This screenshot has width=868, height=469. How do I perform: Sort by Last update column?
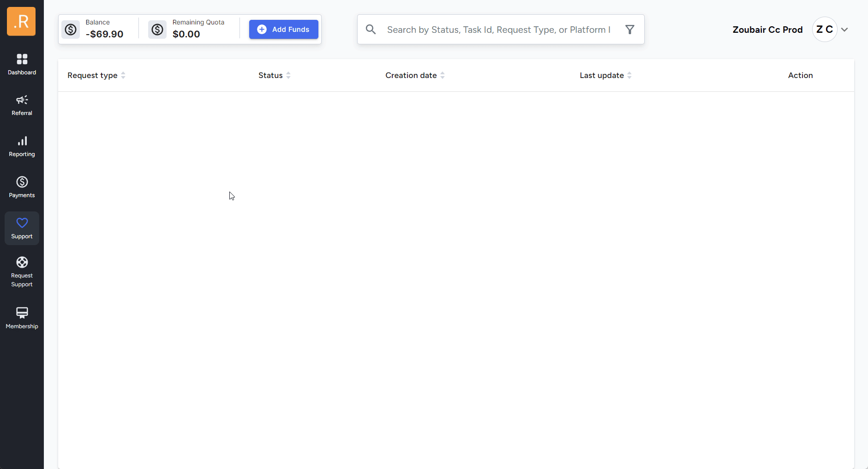pos(629,75)
